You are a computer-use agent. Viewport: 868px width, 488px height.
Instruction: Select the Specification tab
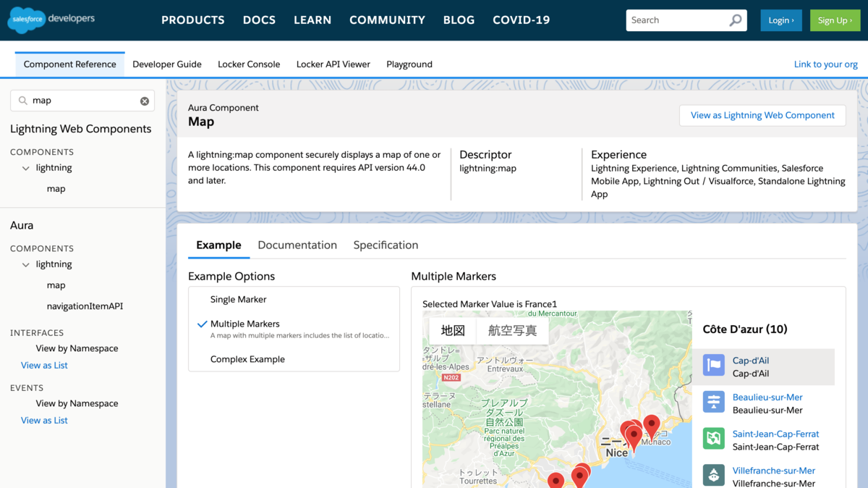click(x=386, y=245)
